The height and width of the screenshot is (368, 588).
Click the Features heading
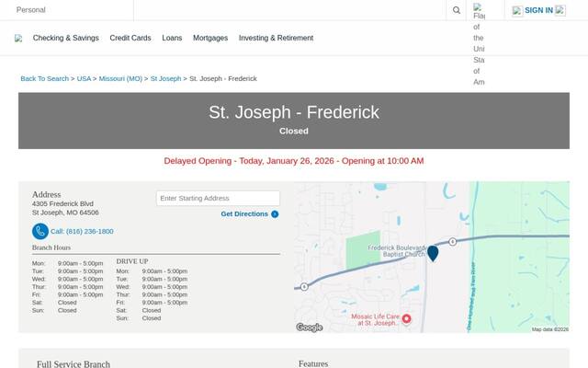313,363
